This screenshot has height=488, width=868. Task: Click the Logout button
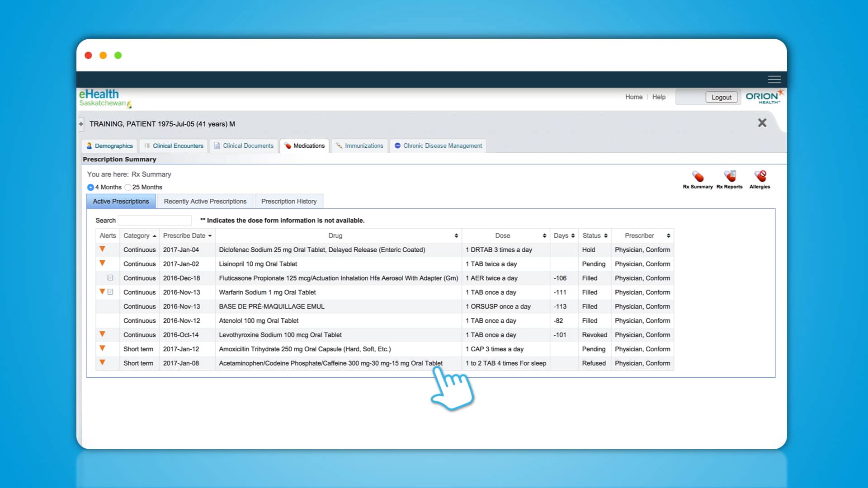(721, 97)
